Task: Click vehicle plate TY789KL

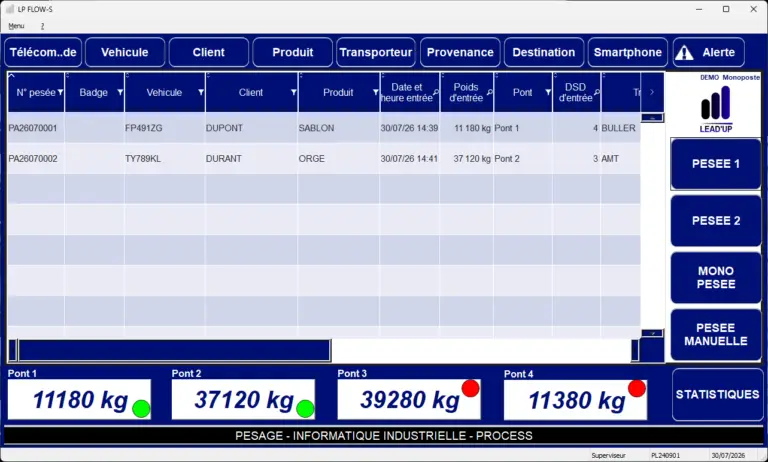Action: [x=143, y=159]
